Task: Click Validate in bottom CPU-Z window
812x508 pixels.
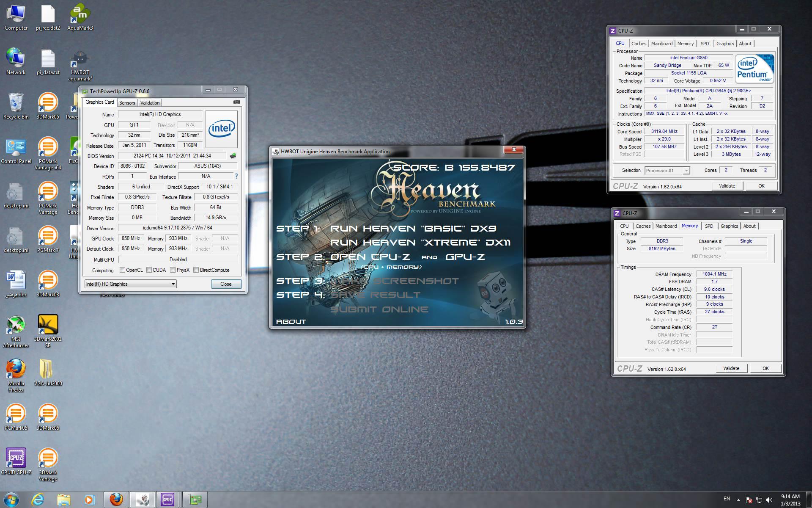Action: pyautogui.click(x=731, y=368)
